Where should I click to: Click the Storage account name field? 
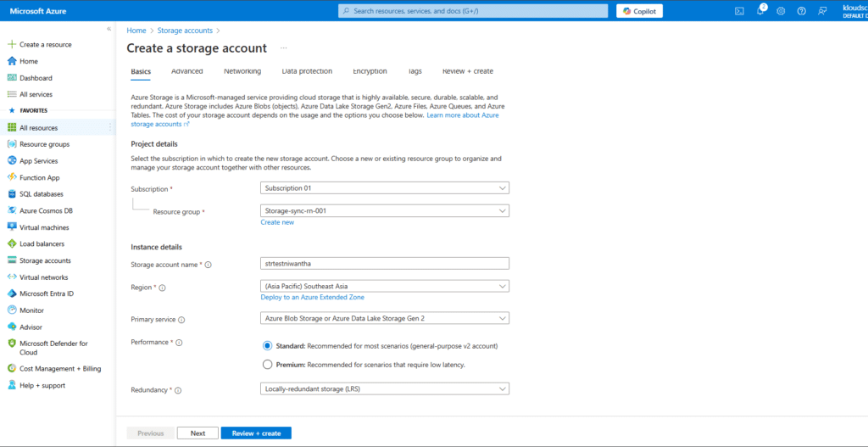385,263
